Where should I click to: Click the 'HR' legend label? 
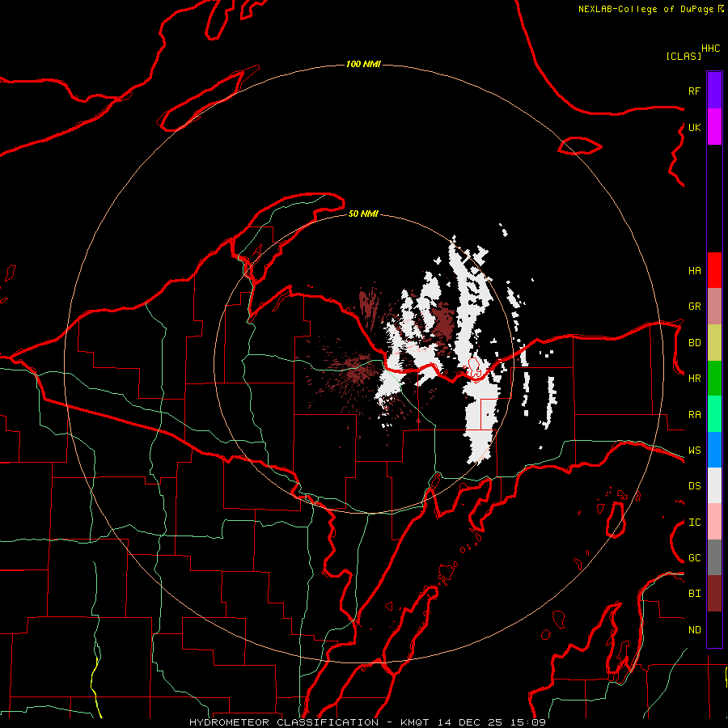click(x=694, y=379)
